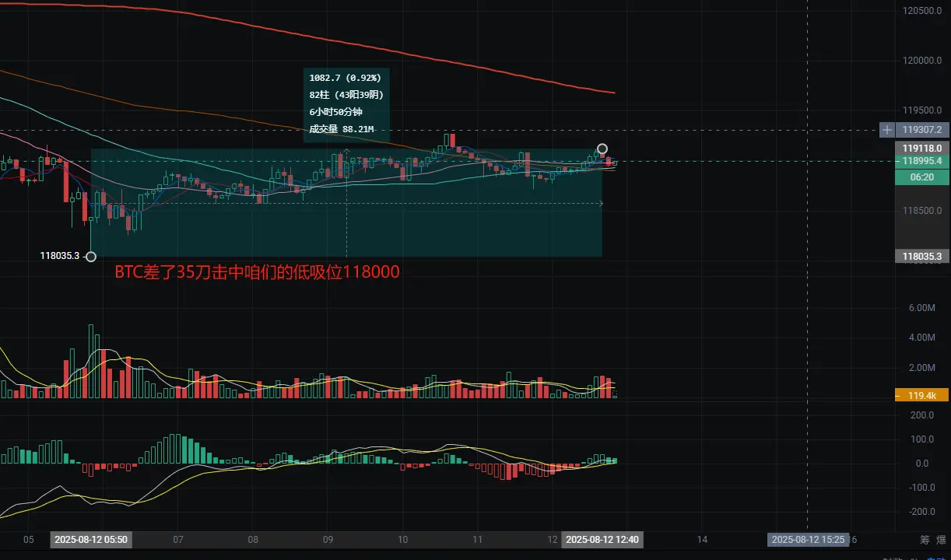Click the 14 hour label on time axis

pyautogui.click(x=702, y=539)
